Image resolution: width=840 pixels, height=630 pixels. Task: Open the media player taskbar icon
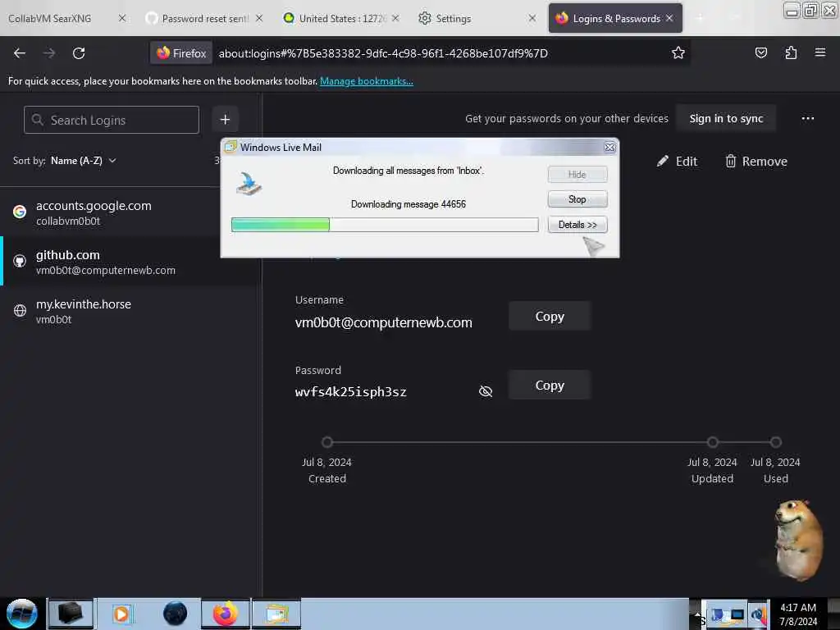click(121, 614)
